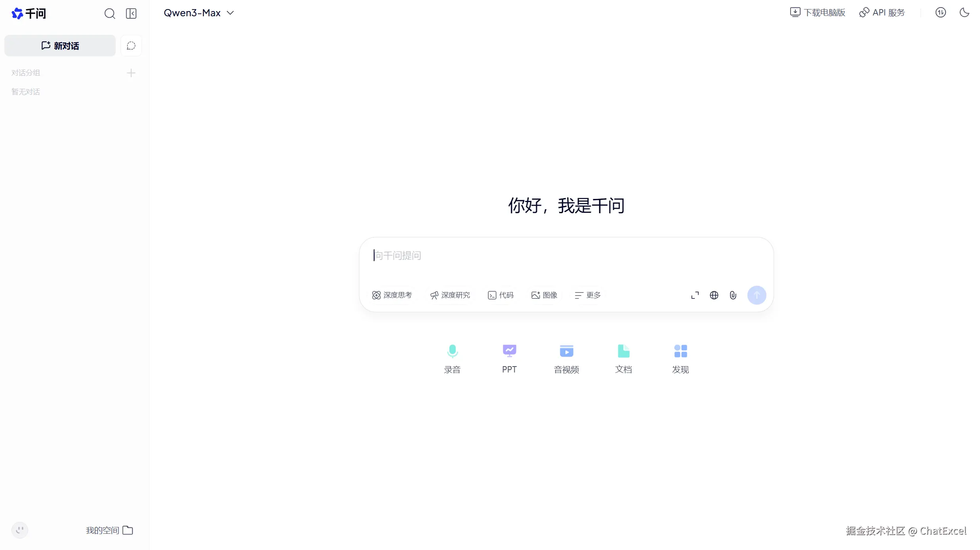
Task: Click the paperclip attachment icon
Action: [733, 296]
